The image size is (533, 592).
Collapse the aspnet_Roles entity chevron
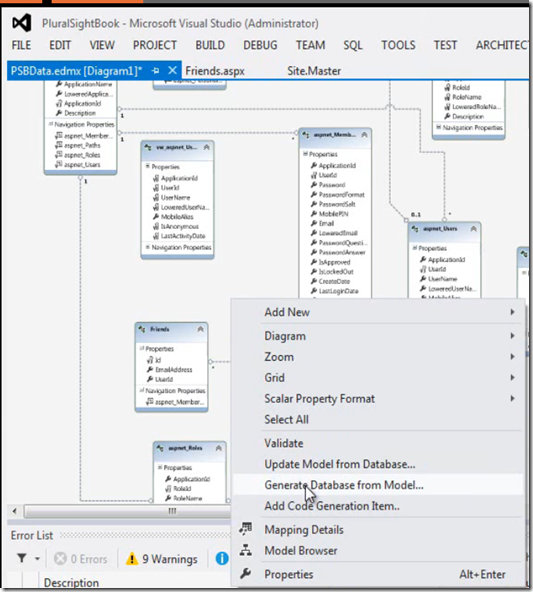(x=219, y=448)
